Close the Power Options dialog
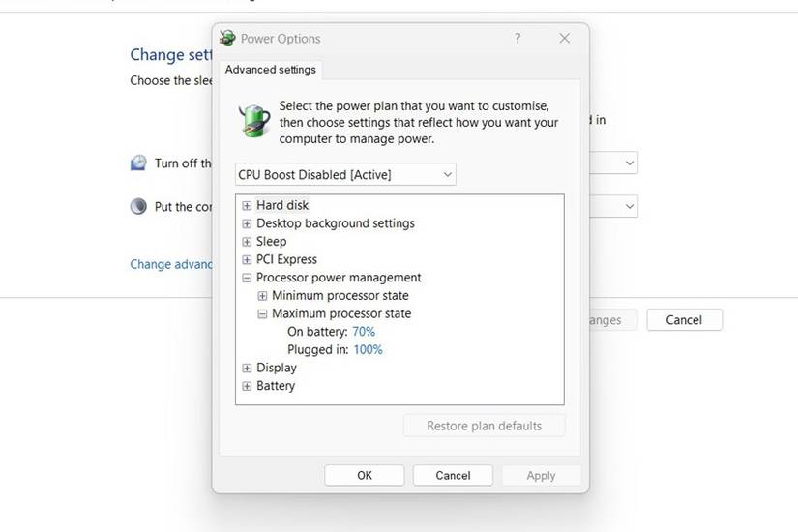 click(x=564, y=38)
